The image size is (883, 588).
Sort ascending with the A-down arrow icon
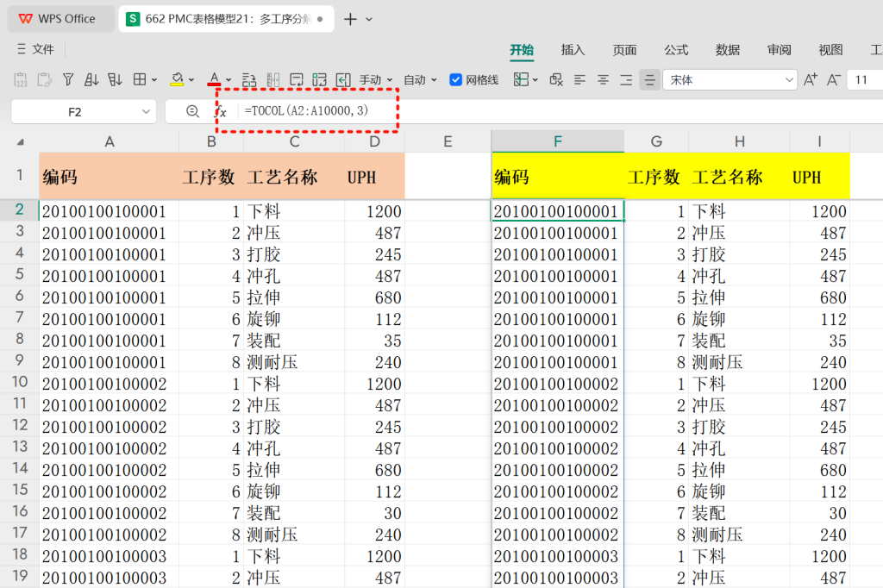point(91,80)
